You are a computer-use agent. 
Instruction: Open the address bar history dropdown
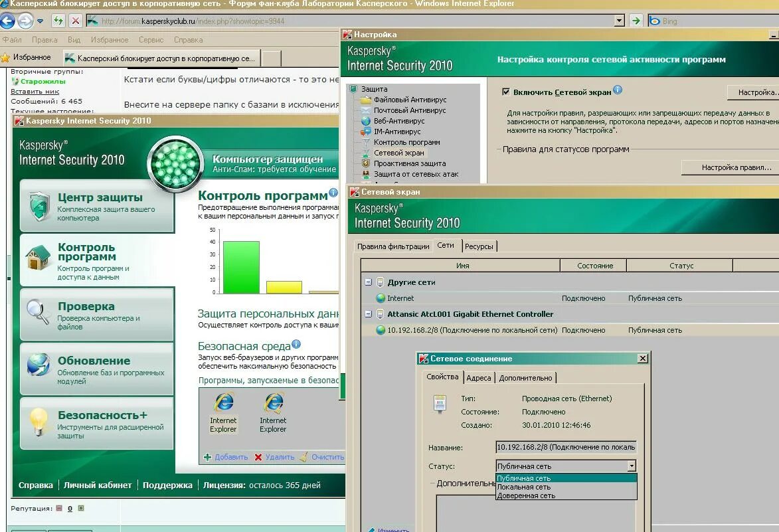[x=619, y=21]
